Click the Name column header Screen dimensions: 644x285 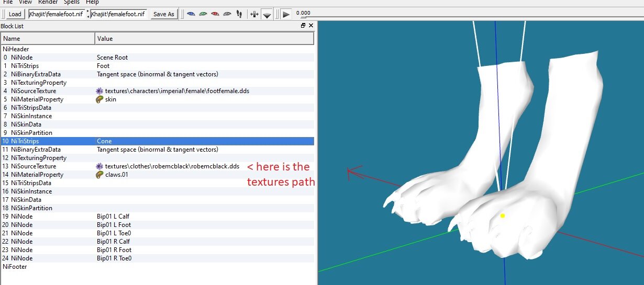pyautogui.click(x=48, y=38)
